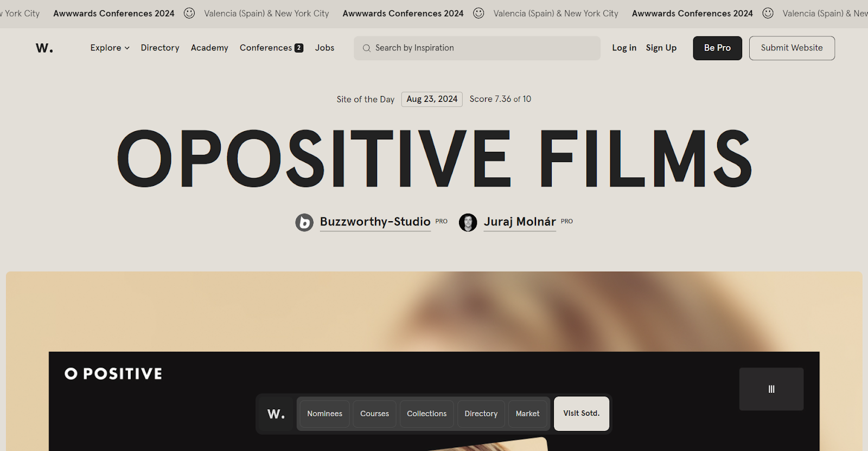The image size is (868, 451).
Task: Click the Site of the Day label
Action: click(365, 99)
